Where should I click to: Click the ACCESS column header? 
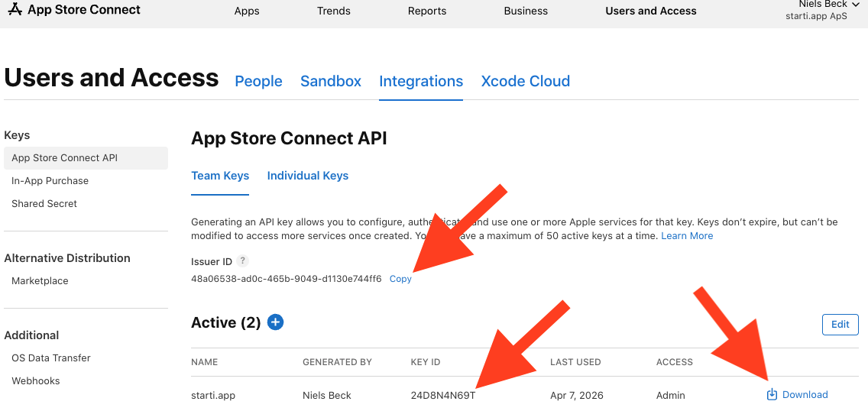coord(674,362)
